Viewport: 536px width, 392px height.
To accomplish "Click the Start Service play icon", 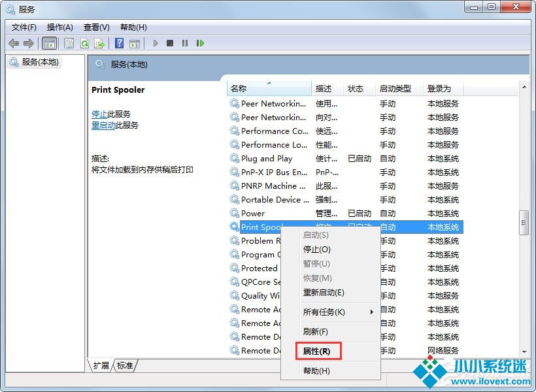I will pos(156,43).
